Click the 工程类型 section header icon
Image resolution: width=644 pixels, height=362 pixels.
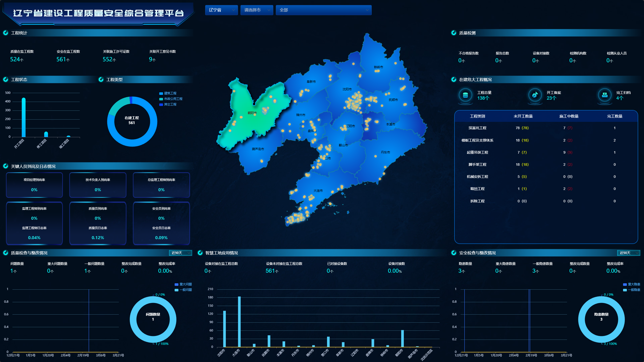101,79
